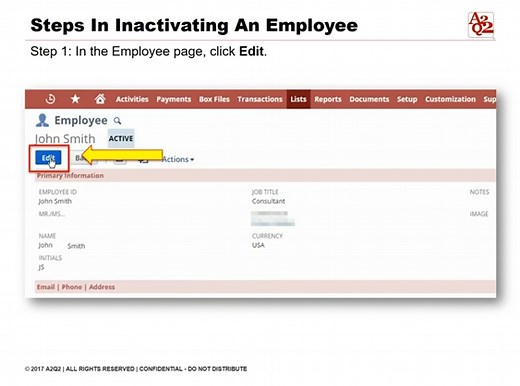520x386 pixels.
Task: Click the A2Q2 logo
Action: point(481,25)
